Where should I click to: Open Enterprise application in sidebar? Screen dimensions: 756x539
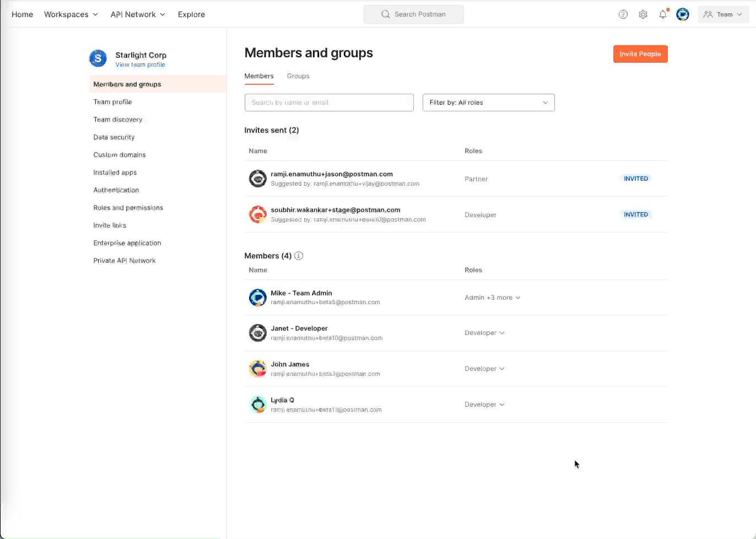click(x=127, y=243)
